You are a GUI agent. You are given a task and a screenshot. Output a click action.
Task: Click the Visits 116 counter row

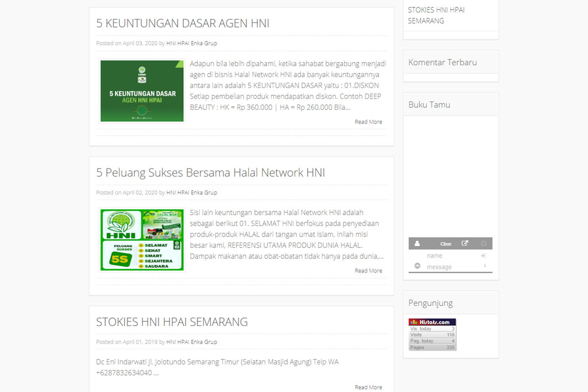tap(432, 335)
